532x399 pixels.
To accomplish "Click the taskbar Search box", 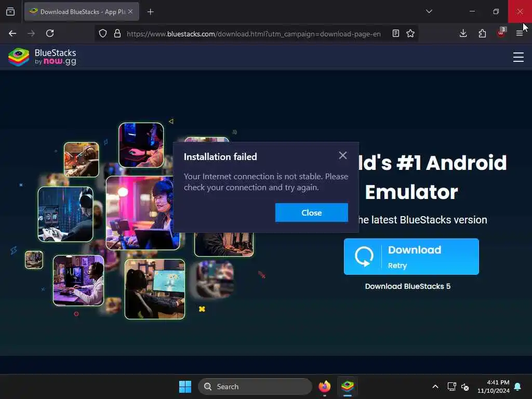I will [255, 387].
